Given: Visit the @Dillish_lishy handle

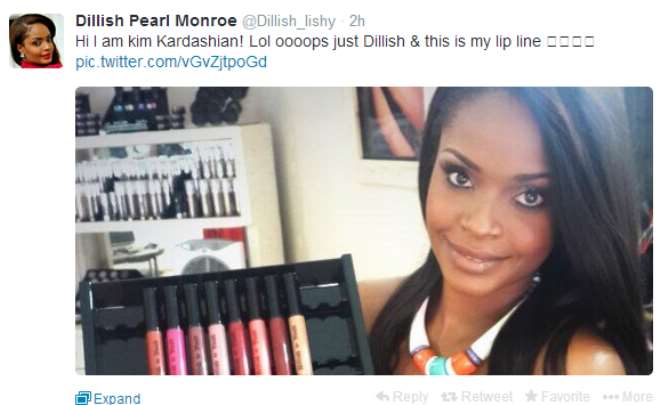Looking at the screenshot, I should [x=289, y=21].
